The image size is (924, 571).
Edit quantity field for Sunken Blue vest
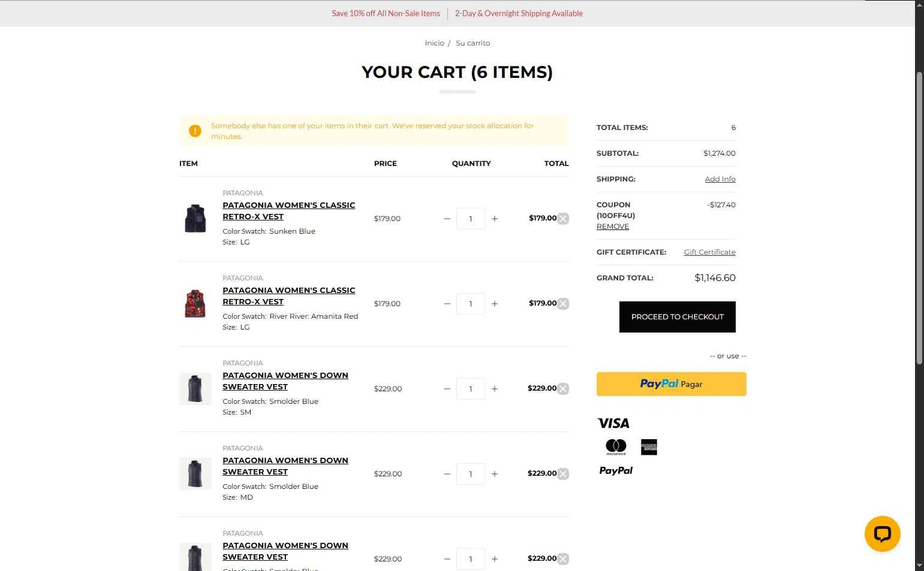(471, 219)
